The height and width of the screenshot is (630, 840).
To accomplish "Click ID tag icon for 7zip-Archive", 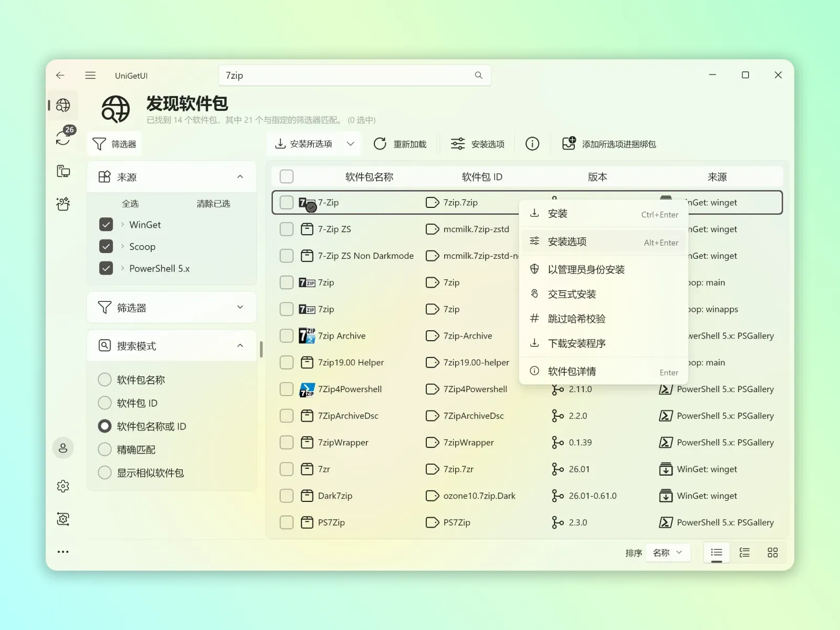I will (x=432, y=335).
